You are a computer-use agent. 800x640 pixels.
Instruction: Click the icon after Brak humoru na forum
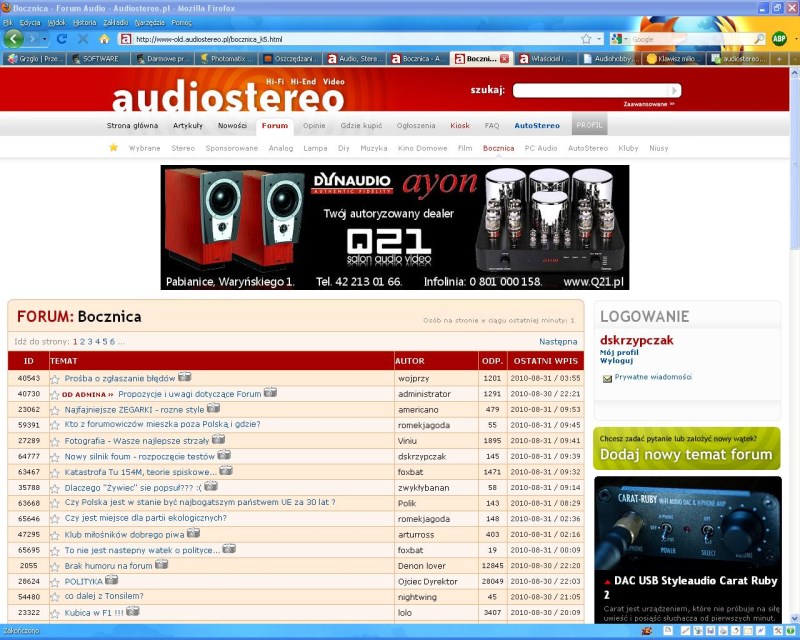161,564
